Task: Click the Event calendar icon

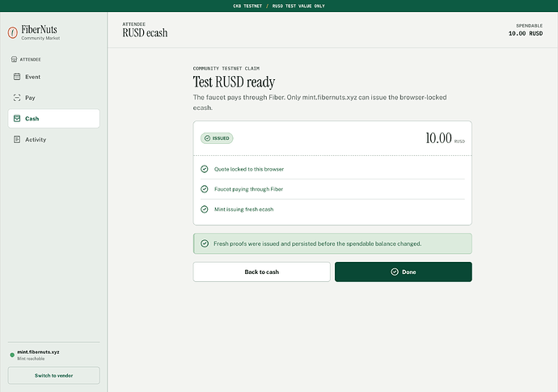Action: [17, 77]
